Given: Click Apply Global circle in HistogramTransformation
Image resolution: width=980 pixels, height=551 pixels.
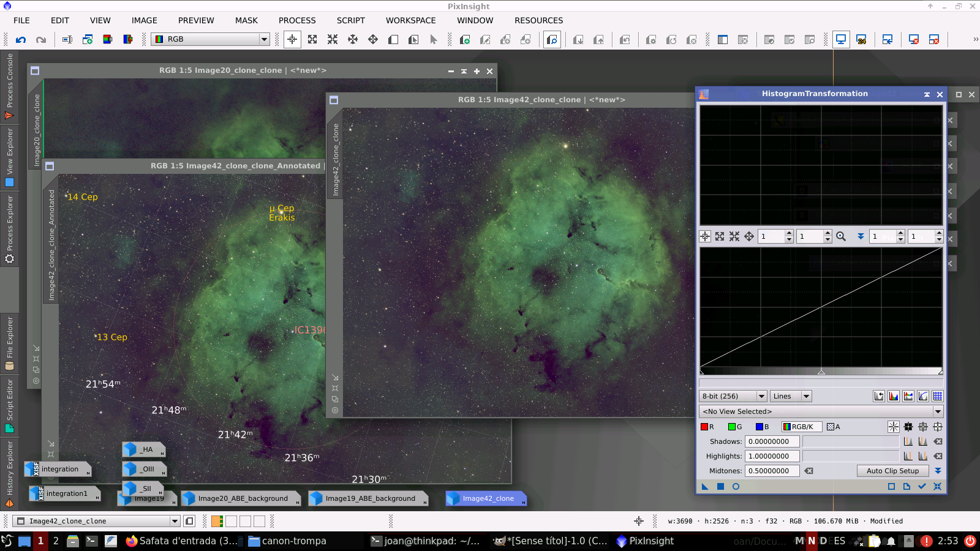Looking at the screenshot, I should (x=736, y=487).
